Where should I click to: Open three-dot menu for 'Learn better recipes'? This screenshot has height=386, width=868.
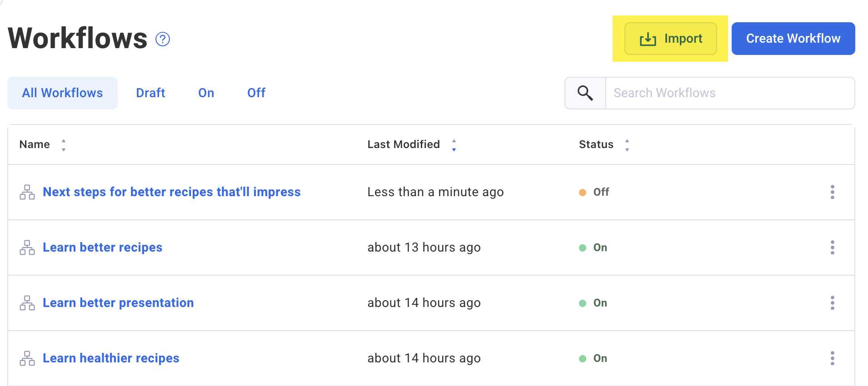(x=833, y=247)
